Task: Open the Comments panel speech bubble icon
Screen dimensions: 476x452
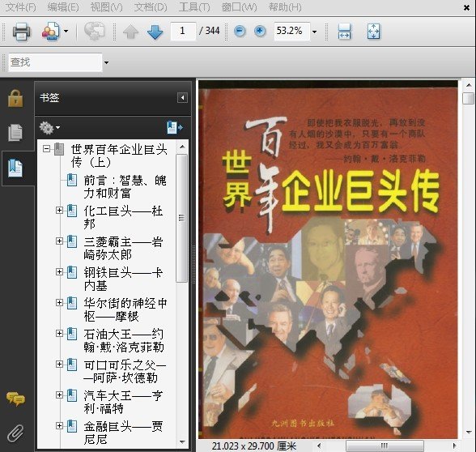Action: [x=15, y=399]
